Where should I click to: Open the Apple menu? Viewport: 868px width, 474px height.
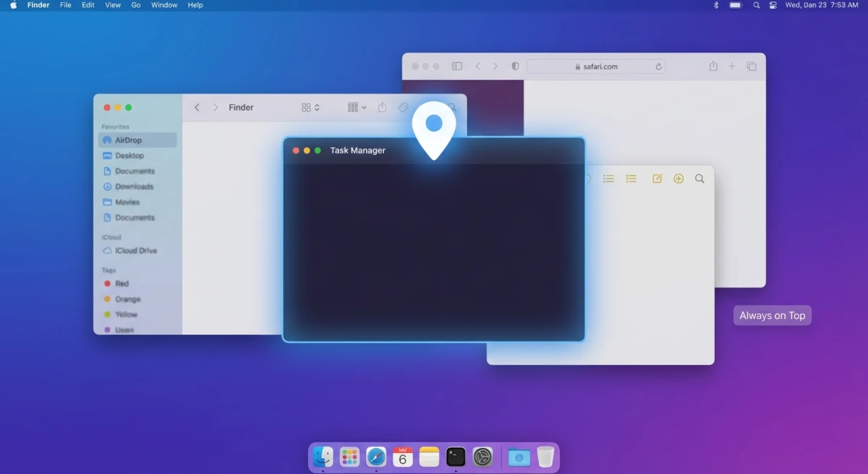13,5
